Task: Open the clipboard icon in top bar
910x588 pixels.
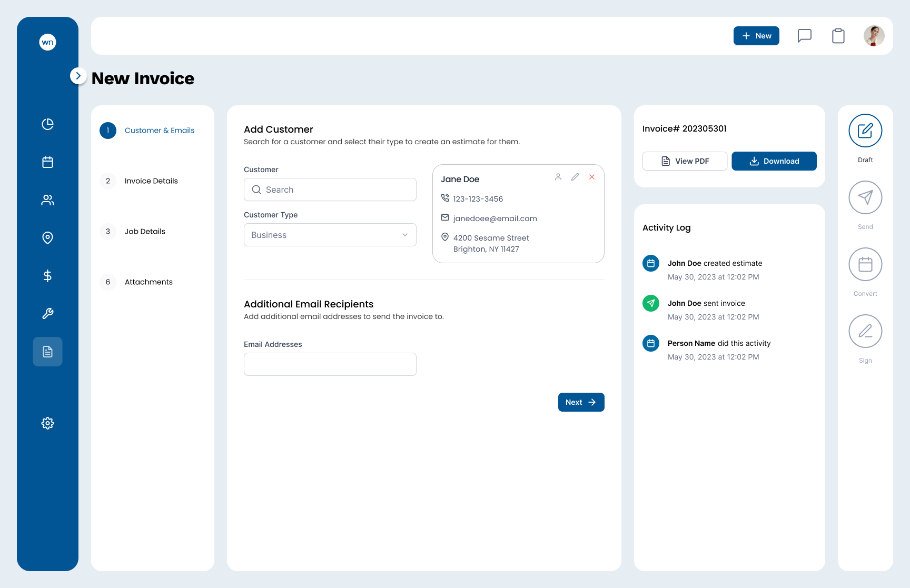Action: [x=838, y=36]
